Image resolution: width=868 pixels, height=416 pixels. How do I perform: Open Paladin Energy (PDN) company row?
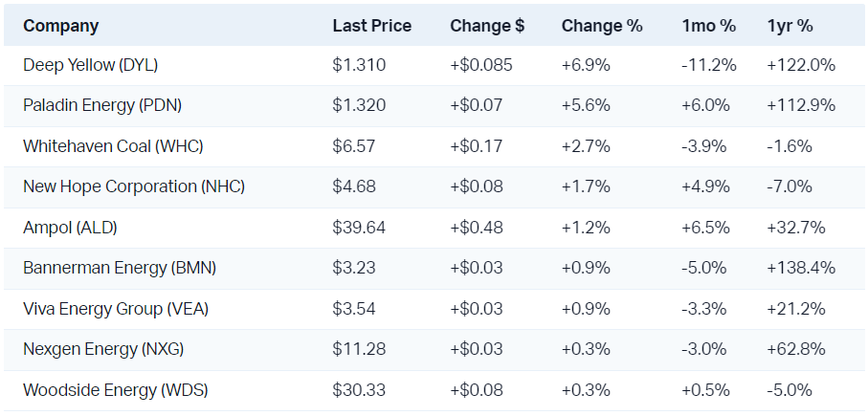pyautogui.click(x=102, y=106)
